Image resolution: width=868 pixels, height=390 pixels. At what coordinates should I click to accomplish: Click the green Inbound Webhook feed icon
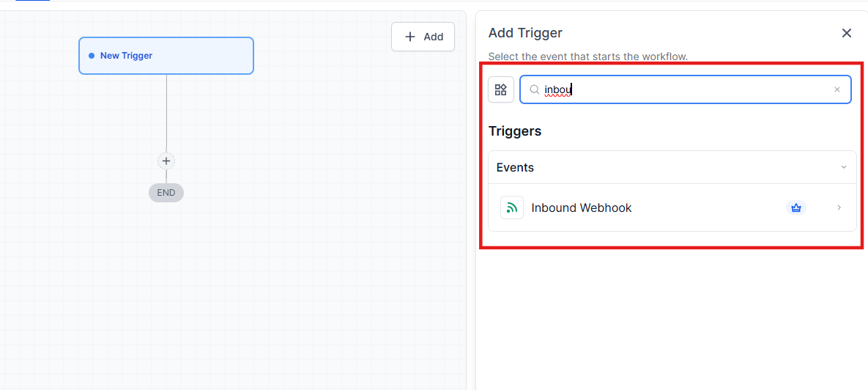(x=512, y=207)
